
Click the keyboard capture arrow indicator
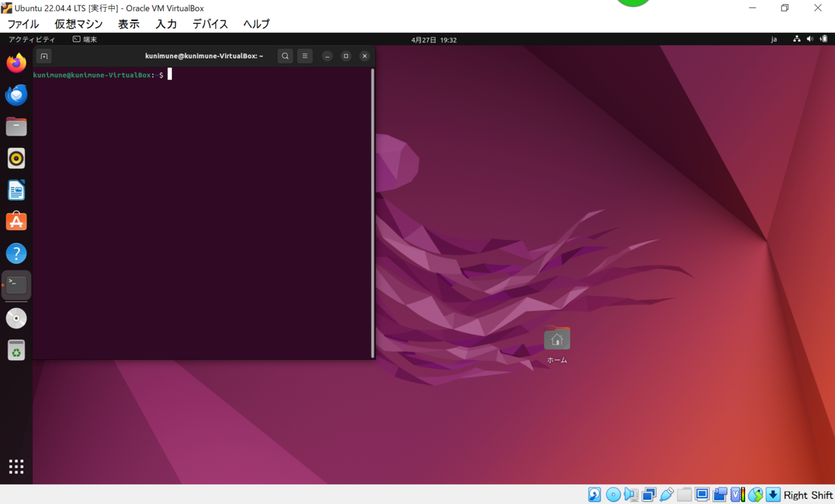pyautogui.click(x=773, y=494)
